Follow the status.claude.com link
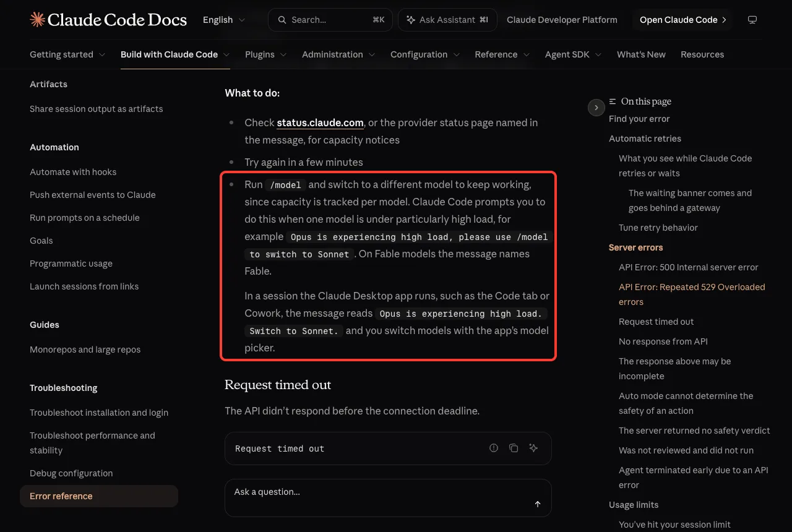This screenshot has height=532, width=792. click(320, 122)
